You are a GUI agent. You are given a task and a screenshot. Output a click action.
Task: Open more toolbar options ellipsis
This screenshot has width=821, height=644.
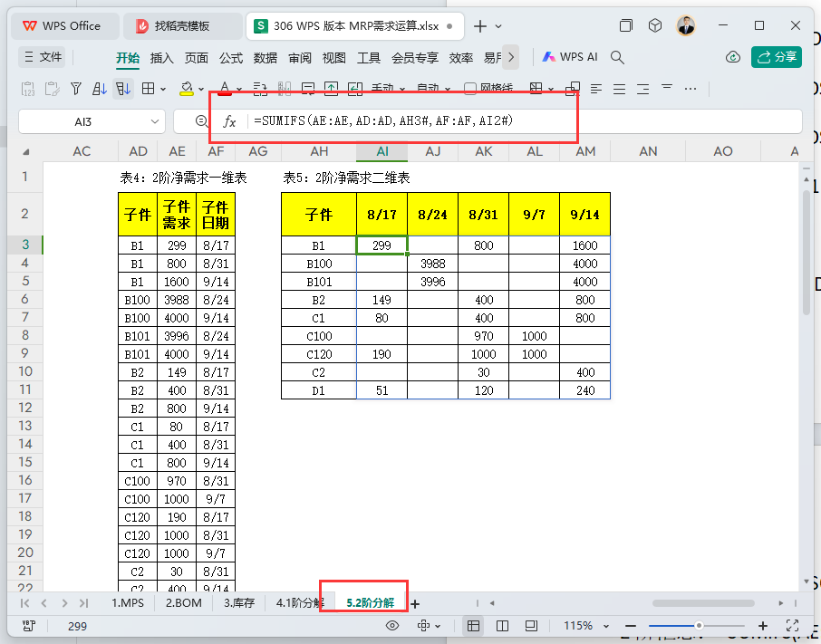coord(691,89)
